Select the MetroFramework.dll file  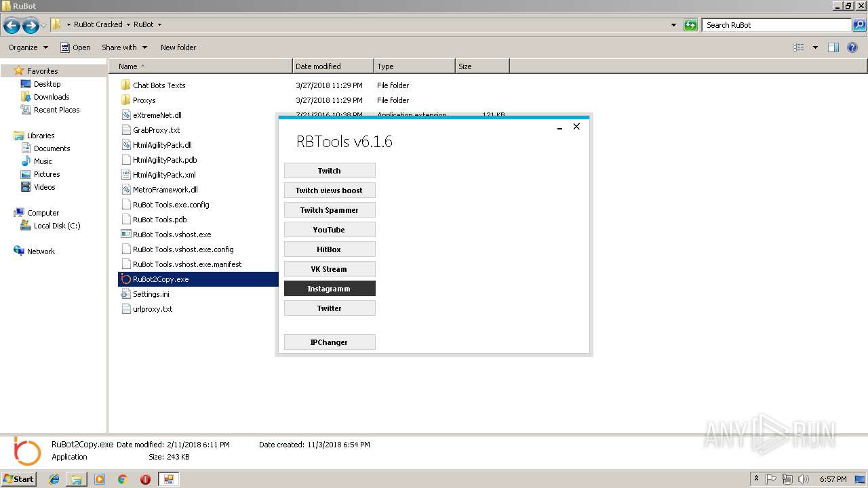[x=165, y=190]
